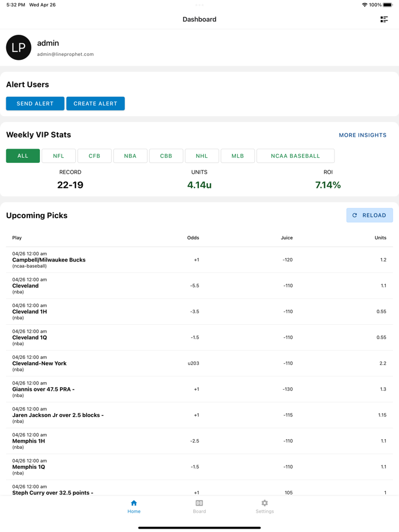Viewport: 399px width, 532px height.
Task: Click the LP profile avatar
Action: pos(19,47)
